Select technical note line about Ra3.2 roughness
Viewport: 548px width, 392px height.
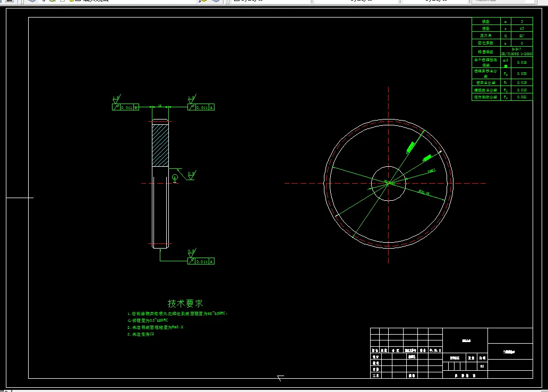[155, 327]
